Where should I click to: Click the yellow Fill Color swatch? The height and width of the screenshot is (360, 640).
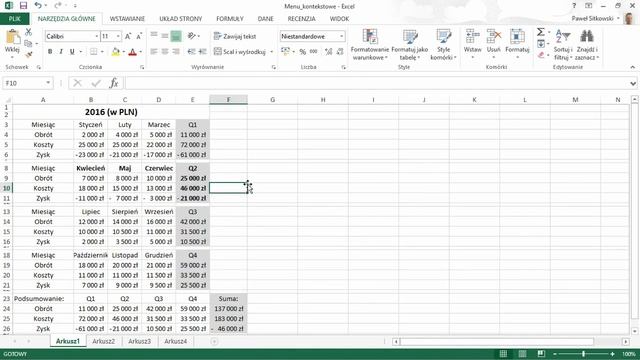116,52
